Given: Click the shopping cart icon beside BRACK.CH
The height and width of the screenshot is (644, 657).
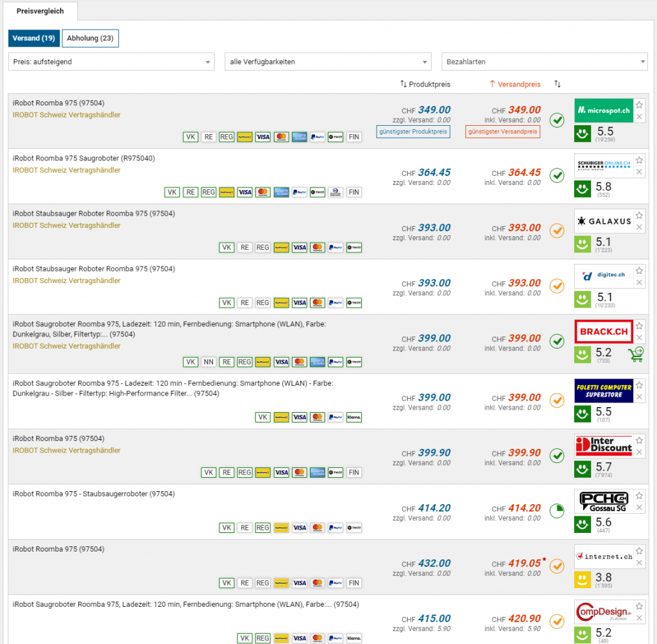Looking at the screenshot, I should click(x=636, y=354).
